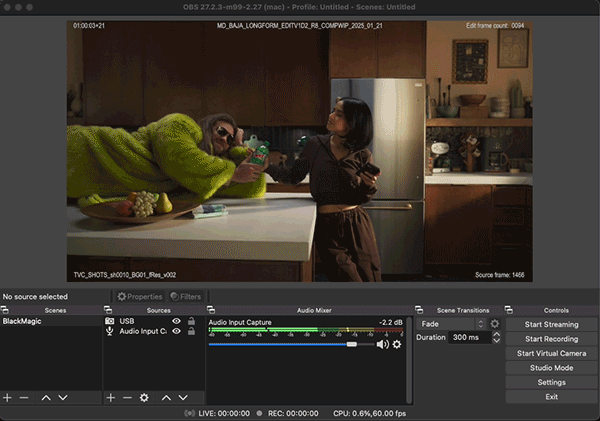
Task: Select the BlackMagic scene
Action: click(x=51, y=321)
